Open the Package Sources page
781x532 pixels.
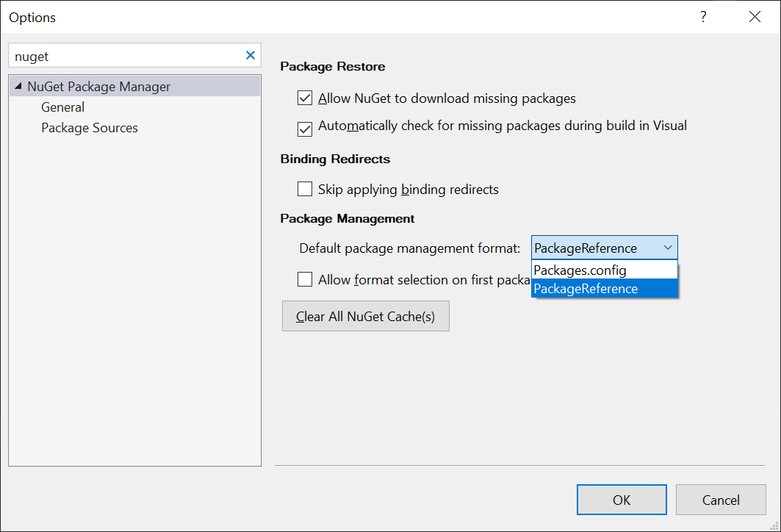[90, 128]
